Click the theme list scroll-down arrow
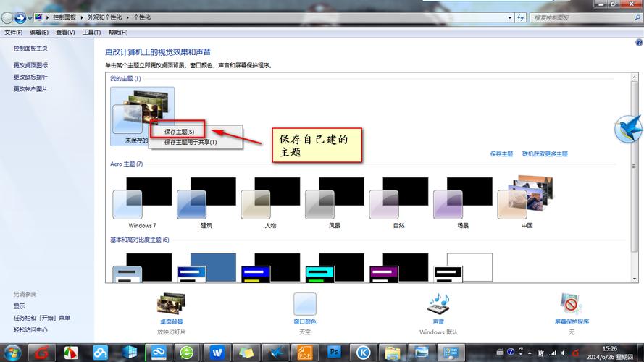644x362 pixels. click(634, 279)
